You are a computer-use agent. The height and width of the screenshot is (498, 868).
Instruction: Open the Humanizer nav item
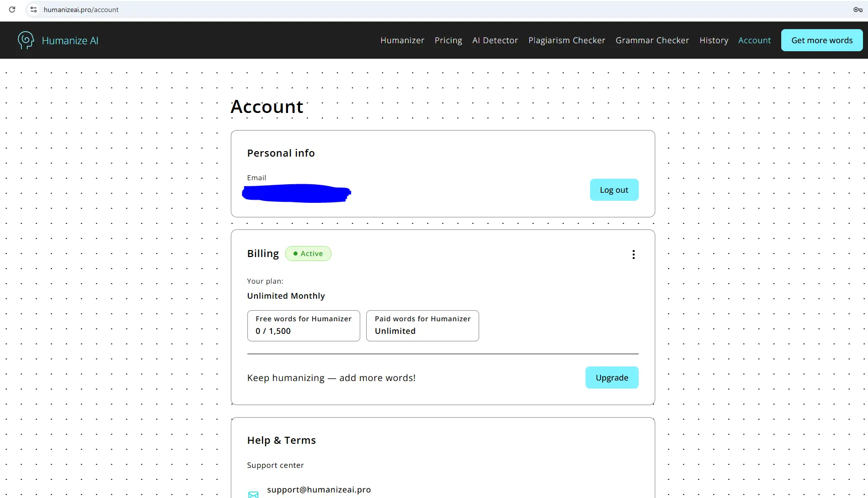point(402,40)
